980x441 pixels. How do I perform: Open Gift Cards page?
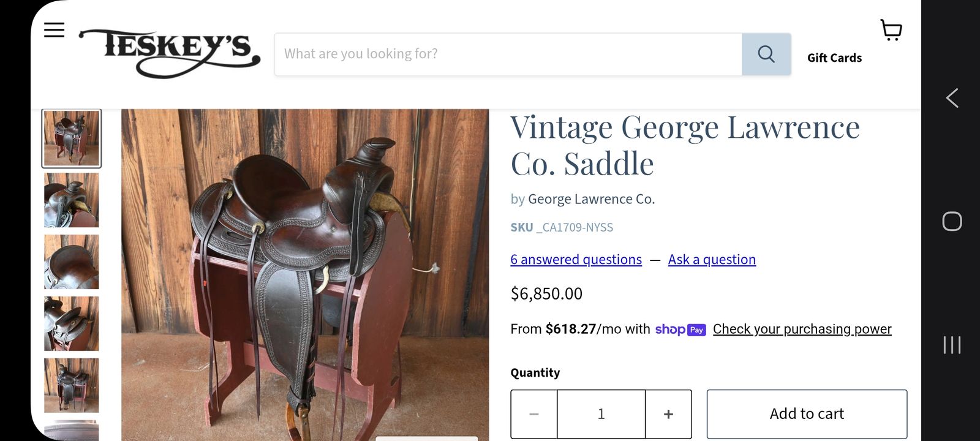point(834,58)
